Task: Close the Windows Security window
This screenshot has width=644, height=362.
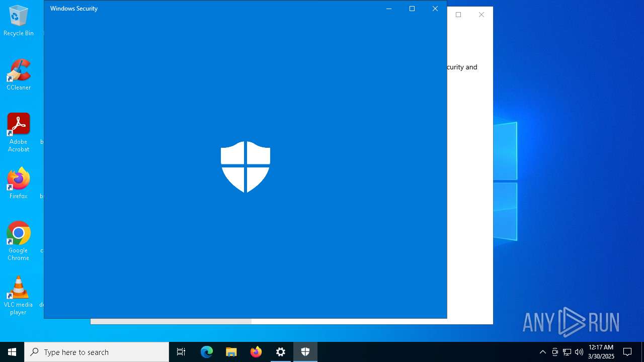Action: tap(435, 9)
